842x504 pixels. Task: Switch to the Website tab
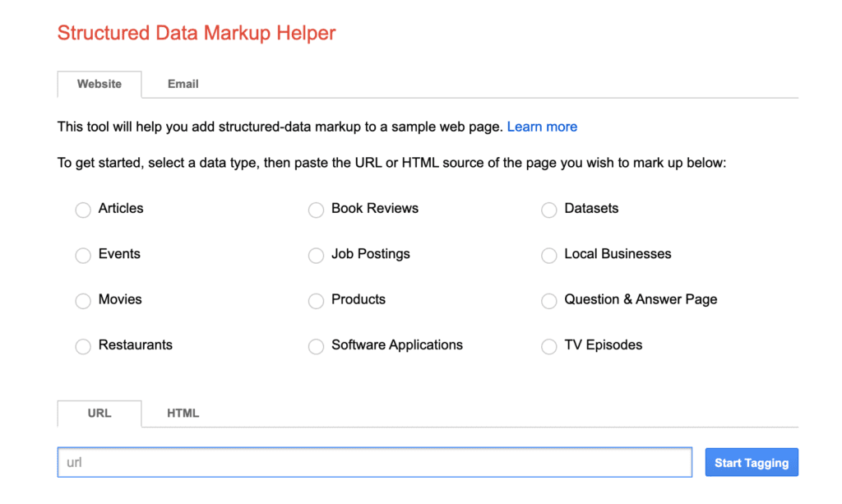[x=99, y=84]
